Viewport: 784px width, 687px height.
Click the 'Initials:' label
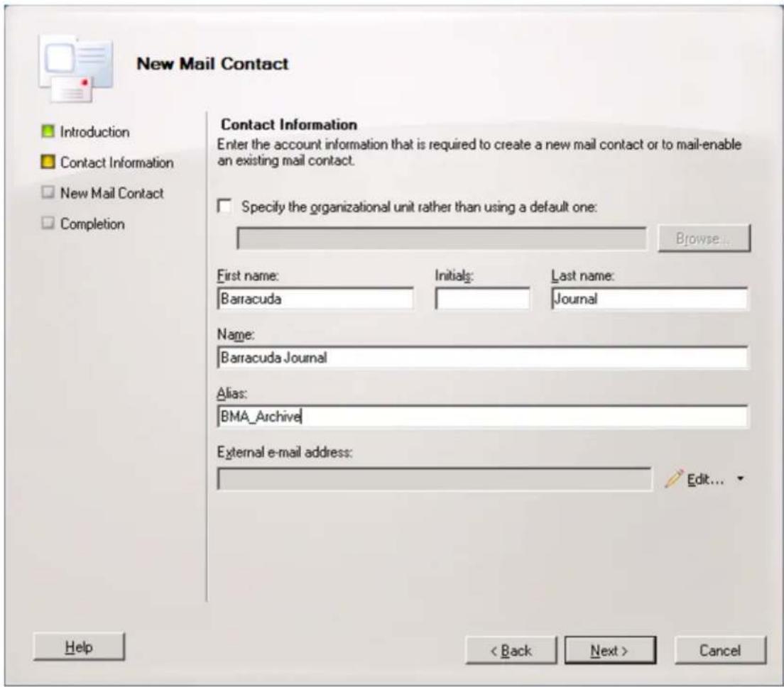(x=454, y=275)
